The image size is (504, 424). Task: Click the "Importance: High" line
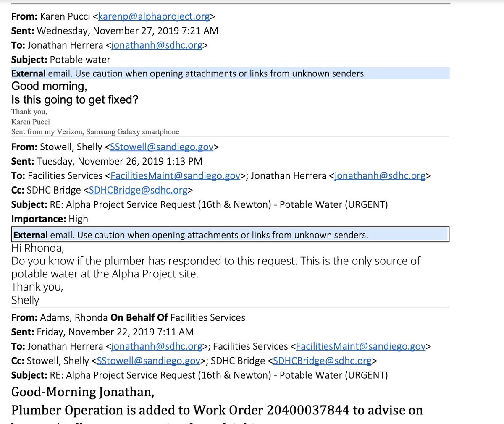pos(50,219)
